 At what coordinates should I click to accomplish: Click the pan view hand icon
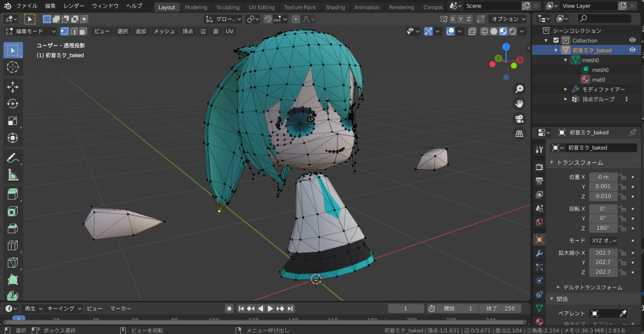coord(519,104)
